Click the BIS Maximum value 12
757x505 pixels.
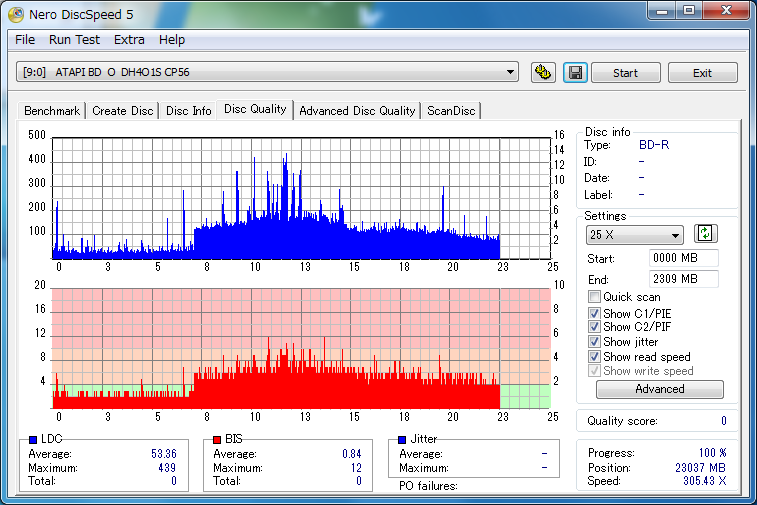point(356,468)
